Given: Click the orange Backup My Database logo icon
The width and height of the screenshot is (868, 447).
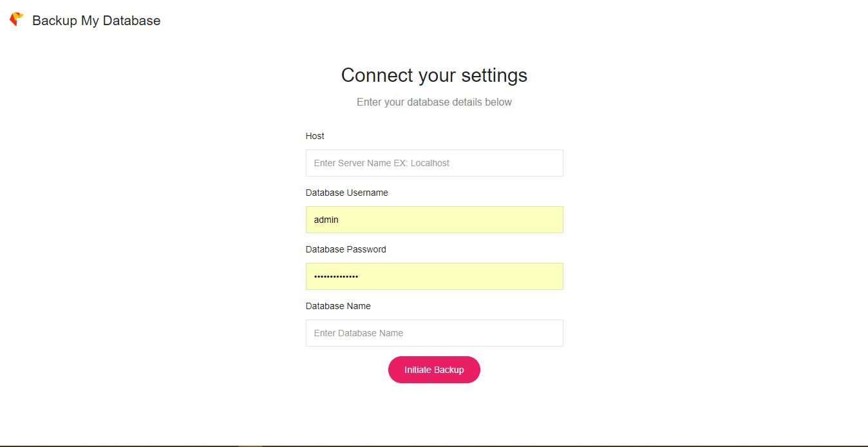Looking at the screenshot, I should (x=16, y=20).
